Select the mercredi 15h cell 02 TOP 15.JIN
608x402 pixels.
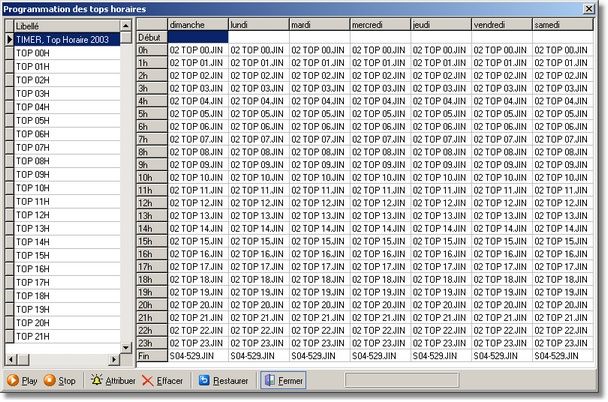[x=380, y=241]
